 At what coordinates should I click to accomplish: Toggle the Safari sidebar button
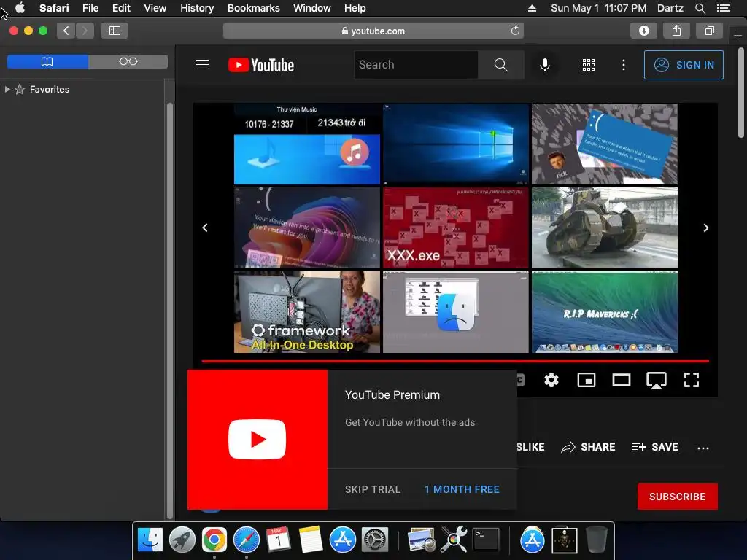(115, 31)
